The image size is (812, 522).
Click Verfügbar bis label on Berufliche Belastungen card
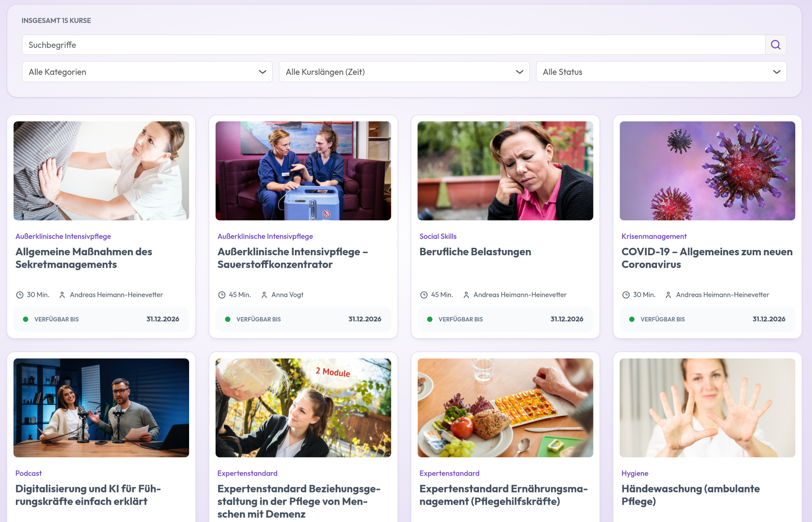(x=461, y=319)
